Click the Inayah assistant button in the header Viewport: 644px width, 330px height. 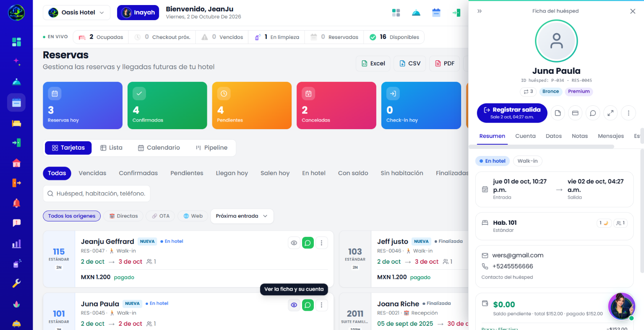138,13
